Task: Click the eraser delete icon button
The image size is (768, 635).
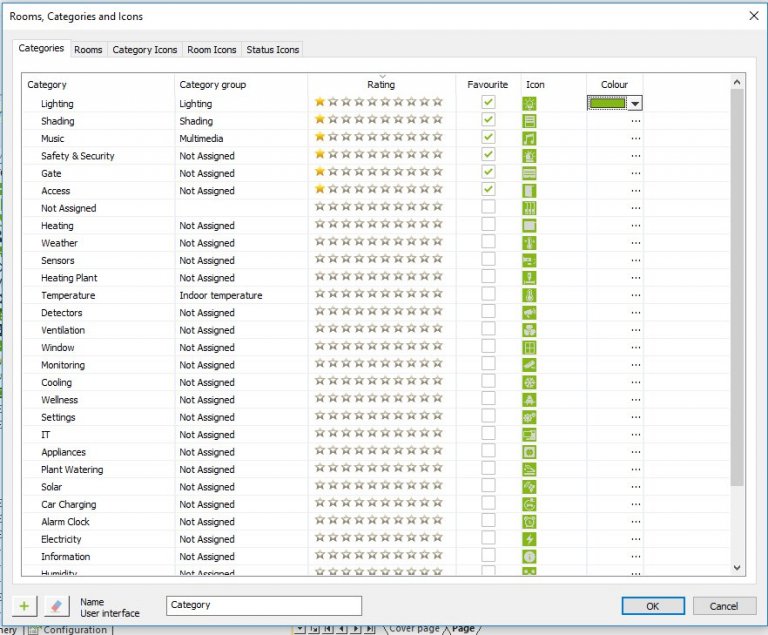Action: (x=56, y=606)
